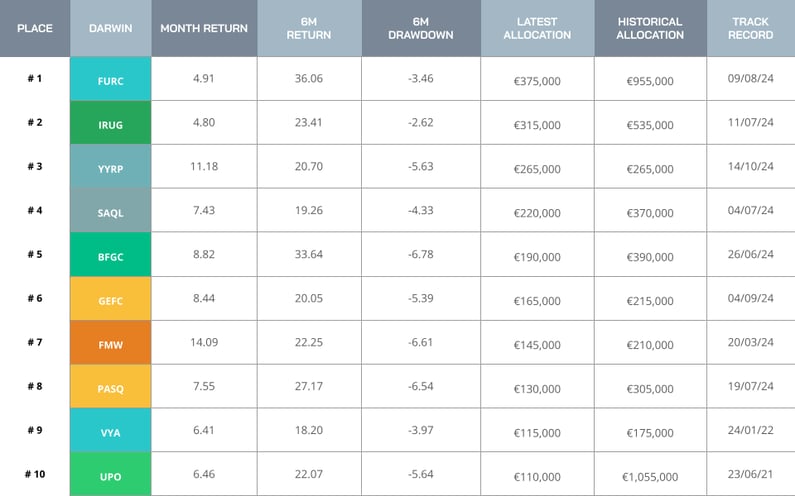
Task: Sort by the Month Return column header
Action: click(204, 28)
